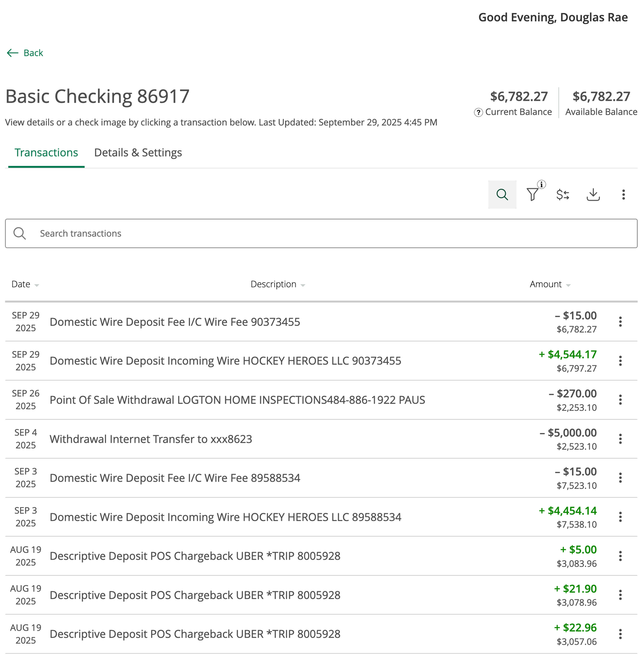Open the toolbar three-dot more options menu
The width and height of the screenshot is (644, 656).
pyautogui.click(x=623, y=194)
